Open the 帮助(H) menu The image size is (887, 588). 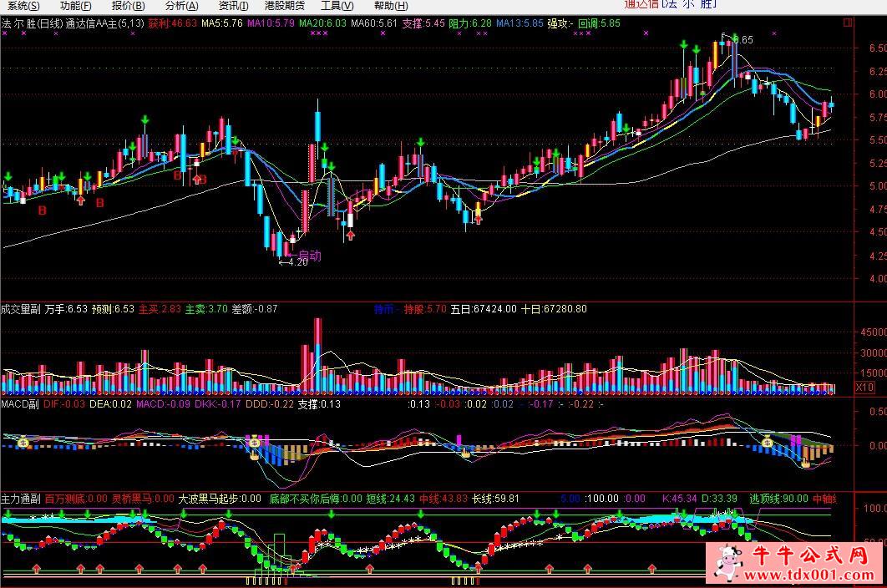pyautogui.click(x=391, y=6)
